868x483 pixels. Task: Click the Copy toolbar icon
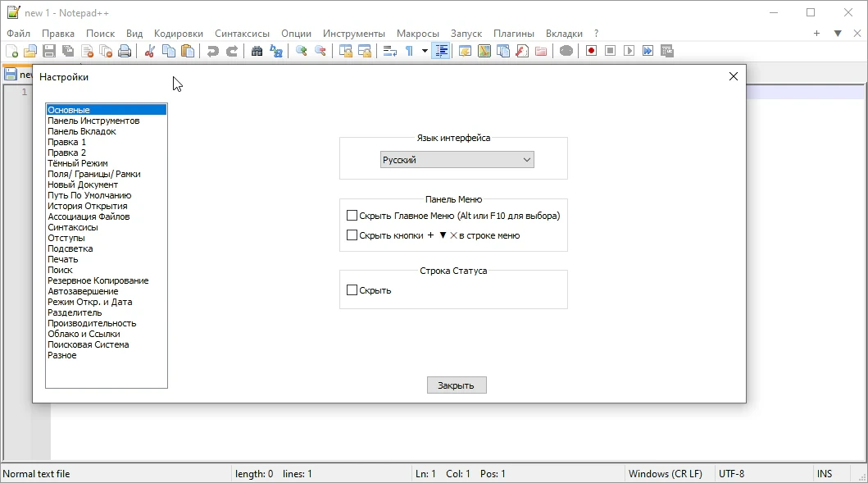[x=169, y=51]
